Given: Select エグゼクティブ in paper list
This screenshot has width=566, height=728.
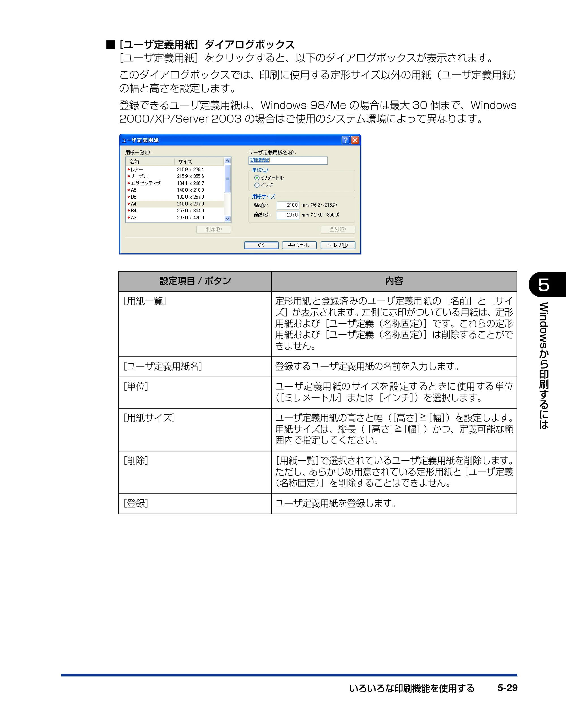Looking at the screenshot, I should (175, 183).
